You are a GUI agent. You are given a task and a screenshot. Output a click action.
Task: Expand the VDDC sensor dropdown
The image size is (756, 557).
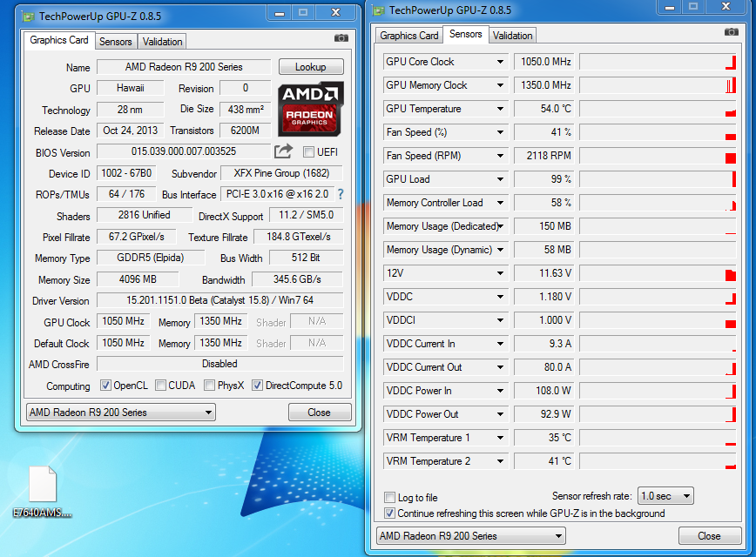point(500,297)
